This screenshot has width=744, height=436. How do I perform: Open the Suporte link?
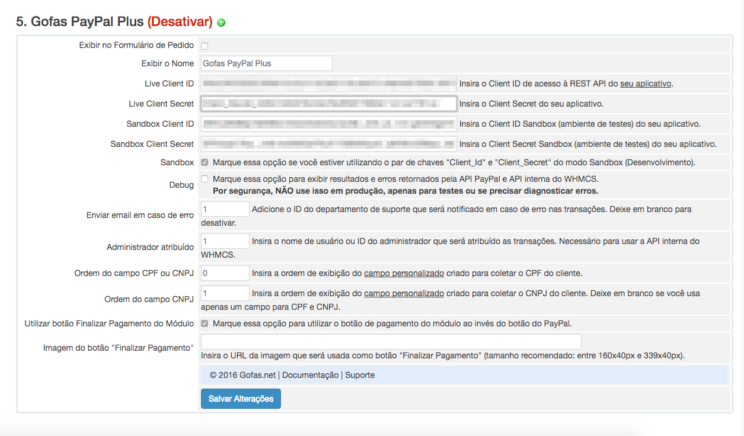(x=360, y=375)
